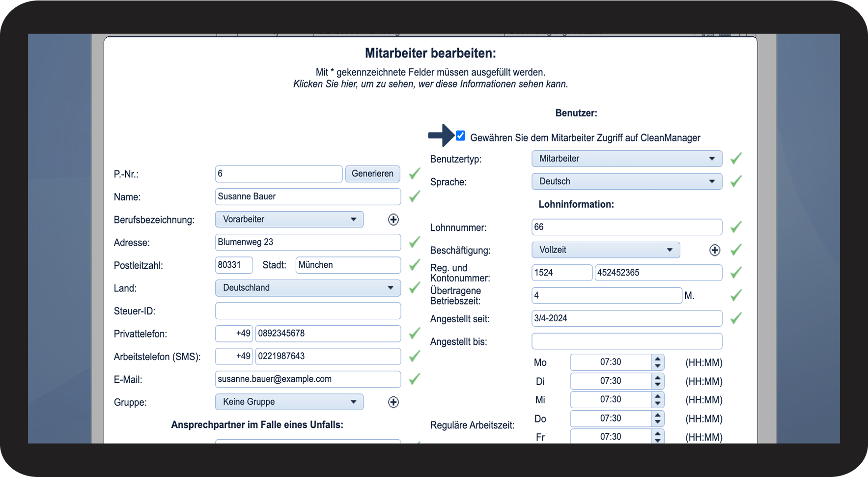This screenshot has width=868, height=477.
Task: Open the Benutzertyp Mitarbeiter dropdown
Action: point(627,159)
